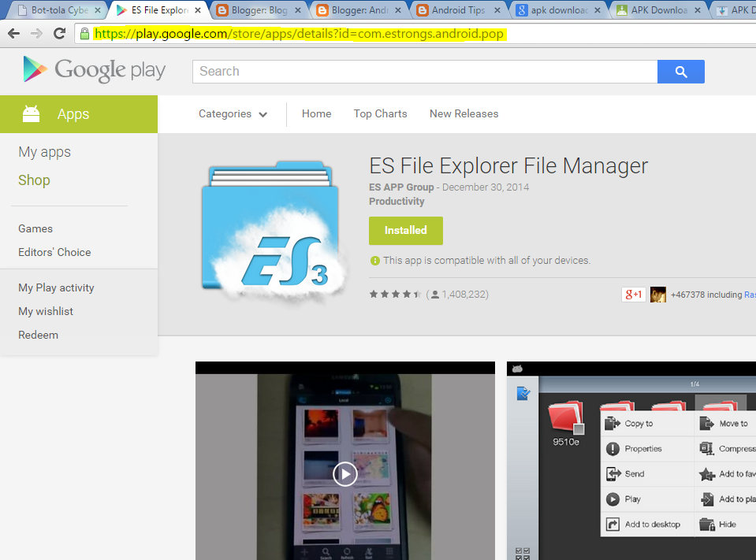Click the Hide icon in screenshot
Image resolution: width=756 pixels, height=560 pixels.
(x=707, y=524)
